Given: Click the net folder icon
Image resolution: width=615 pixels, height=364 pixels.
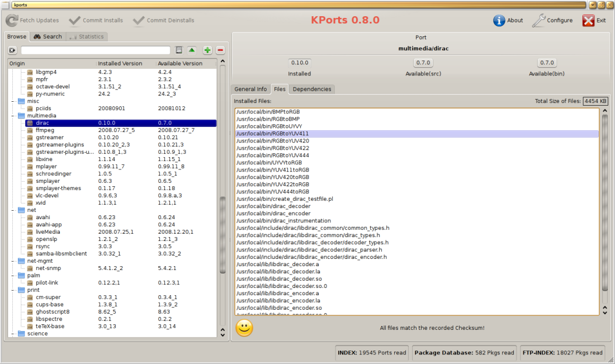Looking at the screenshot, I should tap(21, 210).
